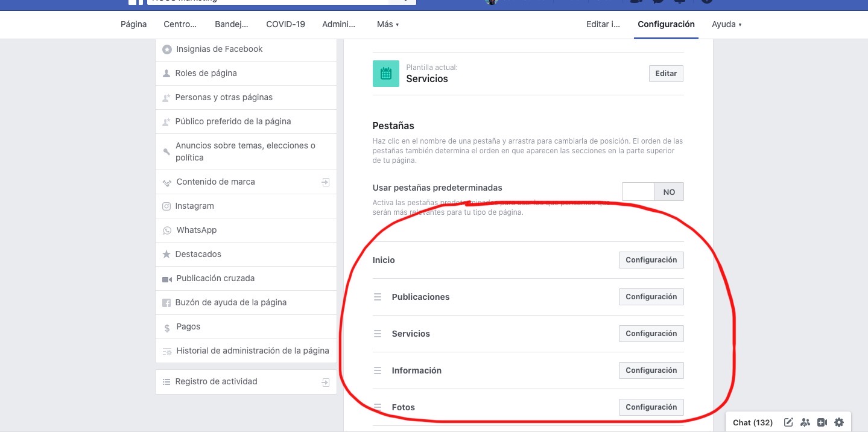
Task: Select Roles de página in sidebar
Action: click(206, 74)
